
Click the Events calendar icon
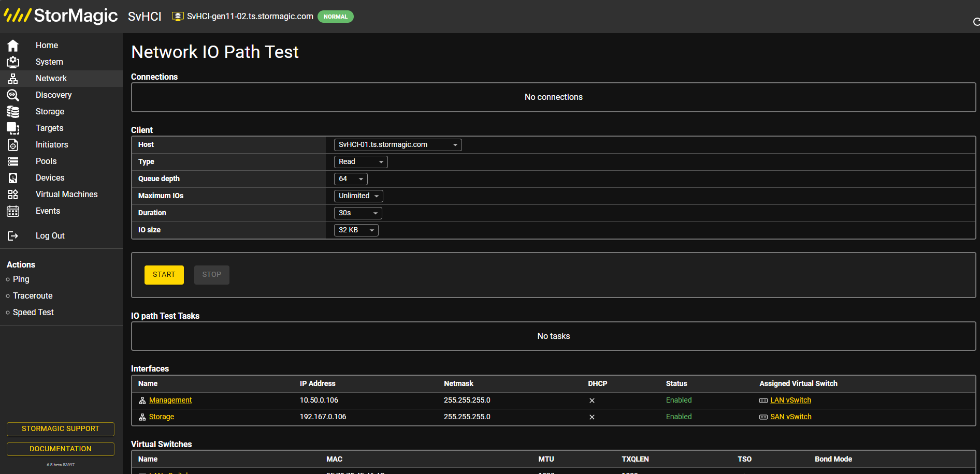[13, 211]
